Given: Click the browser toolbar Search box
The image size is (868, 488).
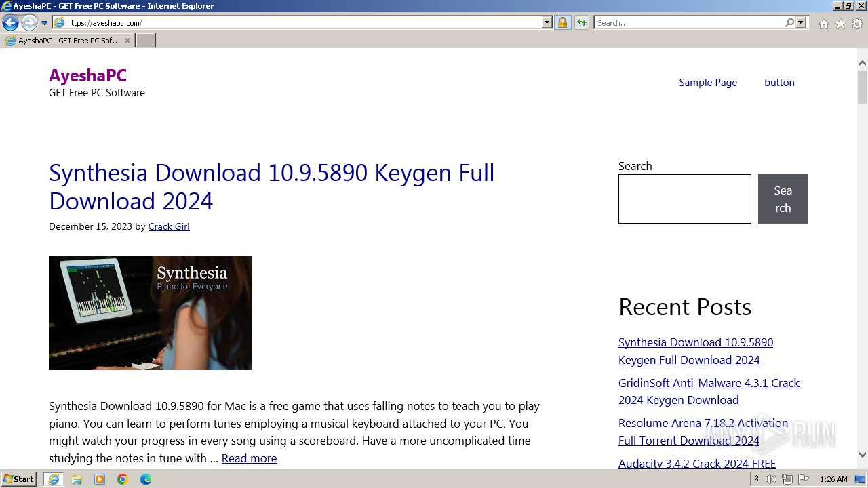Looking at the screenshot, I should point(689,22).
